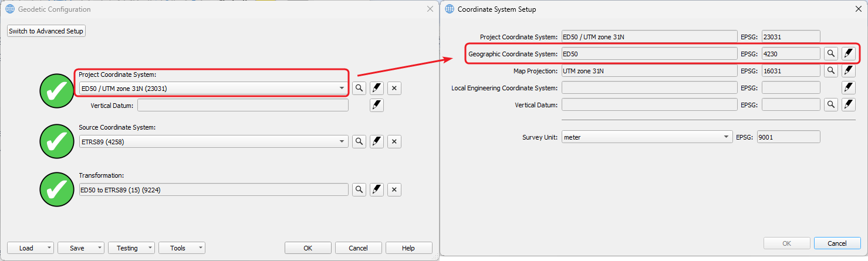The width and height of the screenshot is (868, 261).
Task: Click edit pencil icon beside Project Coordinate System
Action: pyautogui.click(x=377, y=88)
